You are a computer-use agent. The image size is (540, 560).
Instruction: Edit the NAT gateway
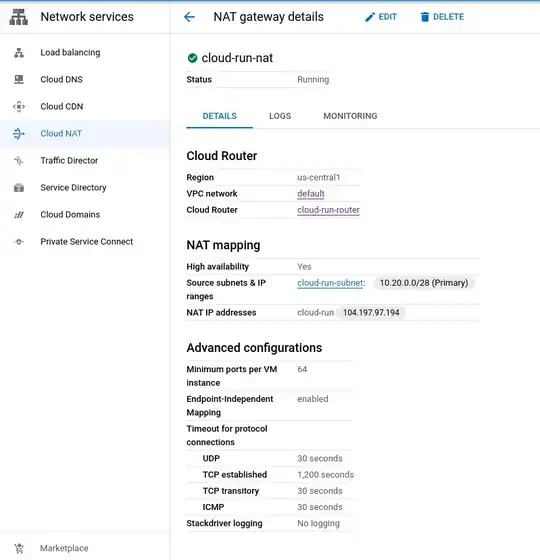tap(381, 17)
